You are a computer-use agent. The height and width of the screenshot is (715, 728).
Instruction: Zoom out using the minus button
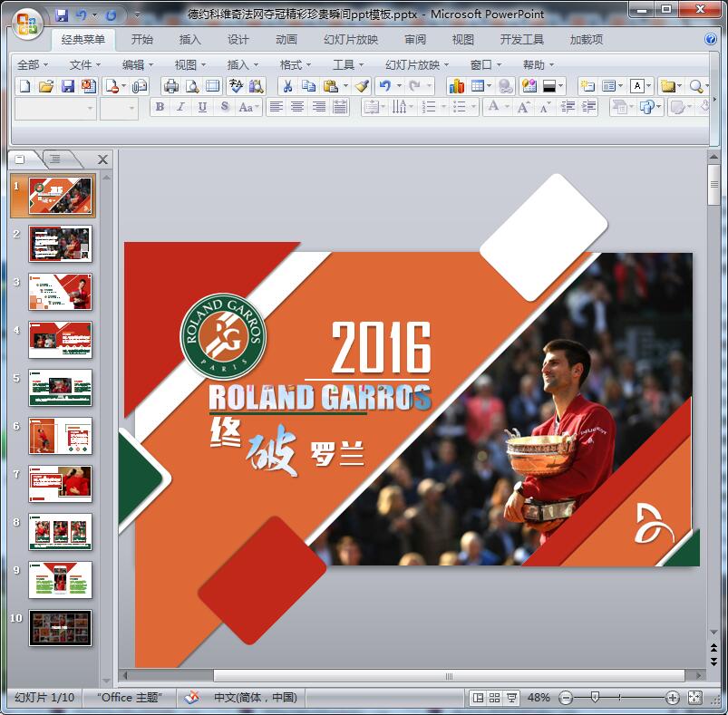tap(566, 698)
